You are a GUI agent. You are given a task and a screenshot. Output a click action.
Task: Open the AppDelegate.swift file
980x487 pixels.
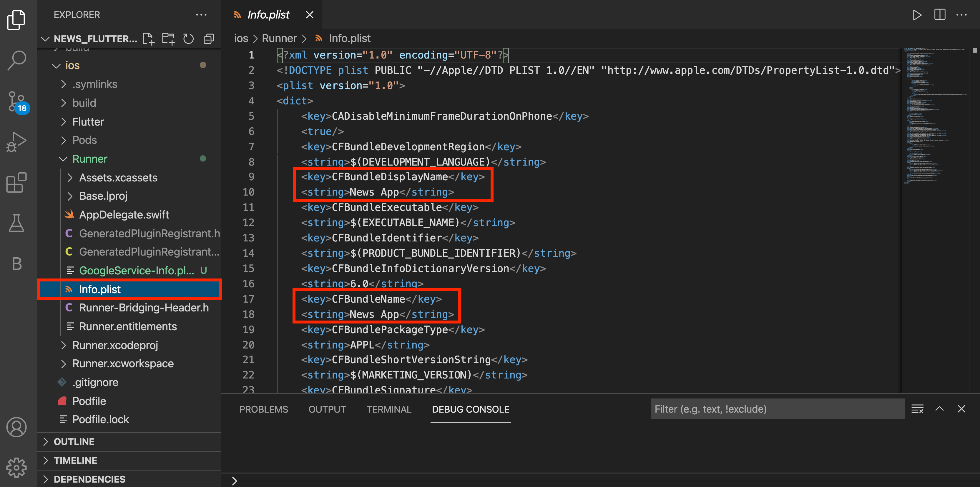pyautogui.click(x=124, y=215)
